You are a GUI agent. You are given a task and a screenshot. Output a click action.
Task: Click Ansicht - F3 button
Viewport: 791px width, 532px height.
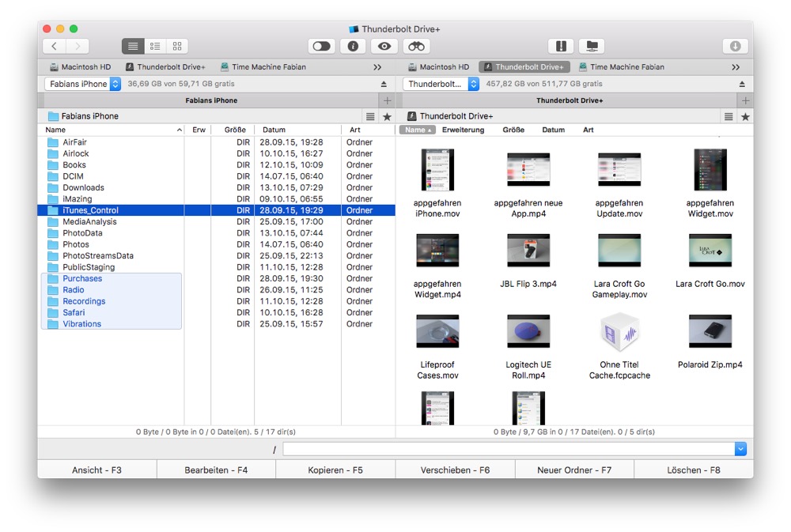coord(97,470)
